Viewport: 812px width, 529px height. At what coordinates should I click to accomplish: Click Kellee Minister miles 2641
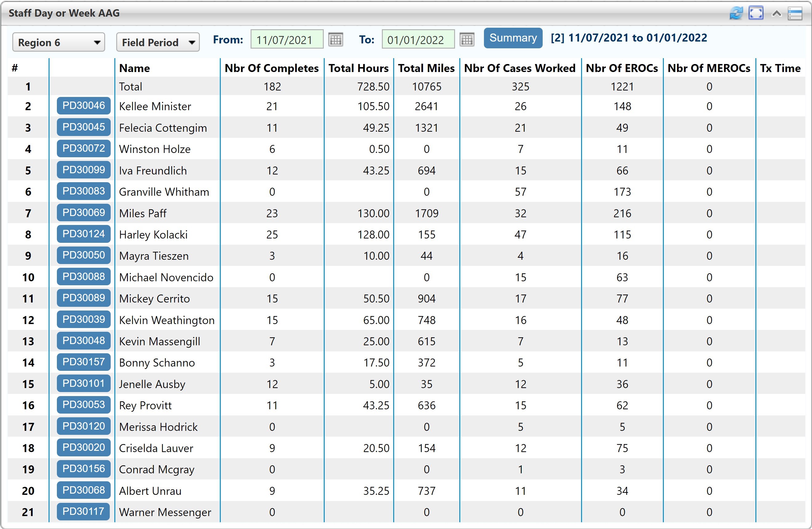426,106
